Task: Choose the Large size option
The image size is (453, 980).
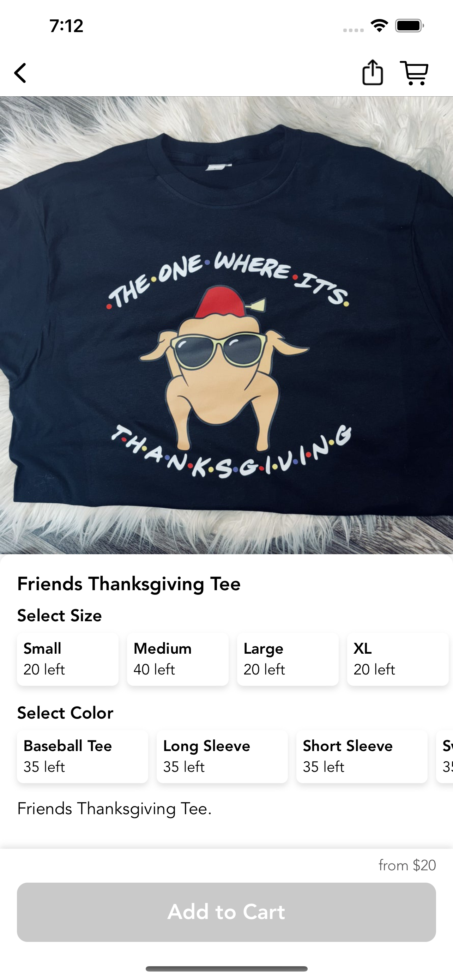Action: (288, 659)
